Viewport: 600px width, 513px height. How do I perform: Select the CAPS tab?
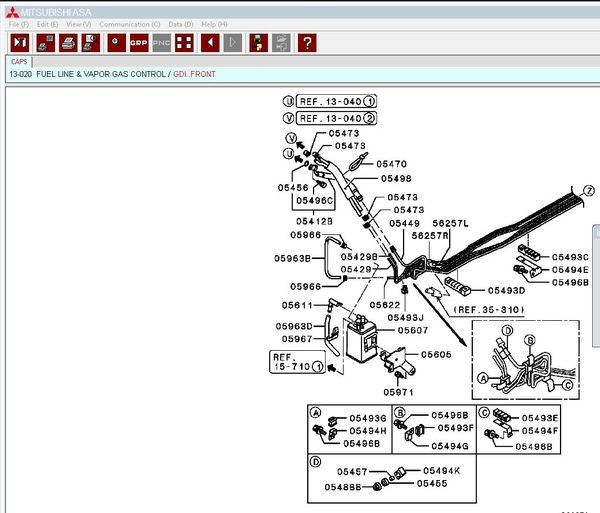point(19,61)
